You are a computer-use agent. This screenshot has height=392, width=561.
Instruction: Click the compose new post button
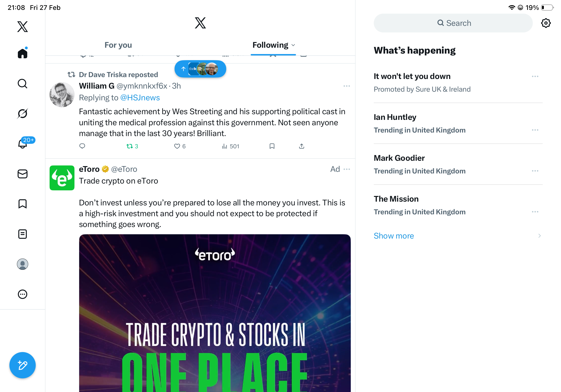coord(23,365)
